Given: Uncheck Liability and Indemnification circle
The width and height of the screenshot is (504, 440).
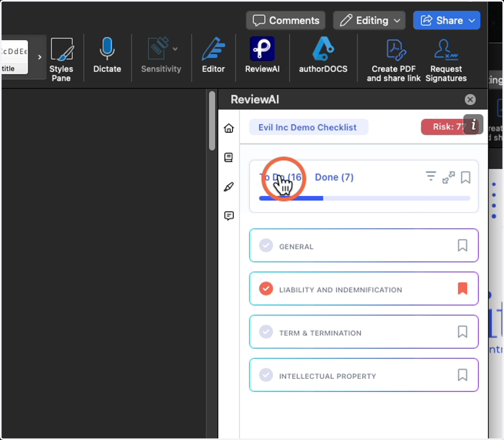Looking at the screenshot, I should 266,289.
